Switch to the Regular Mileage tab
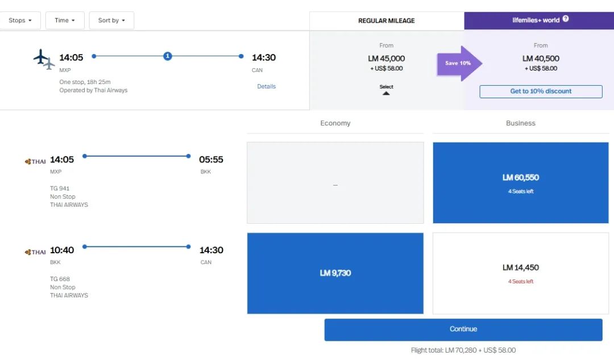614x364 pixels. coord(387,20)
